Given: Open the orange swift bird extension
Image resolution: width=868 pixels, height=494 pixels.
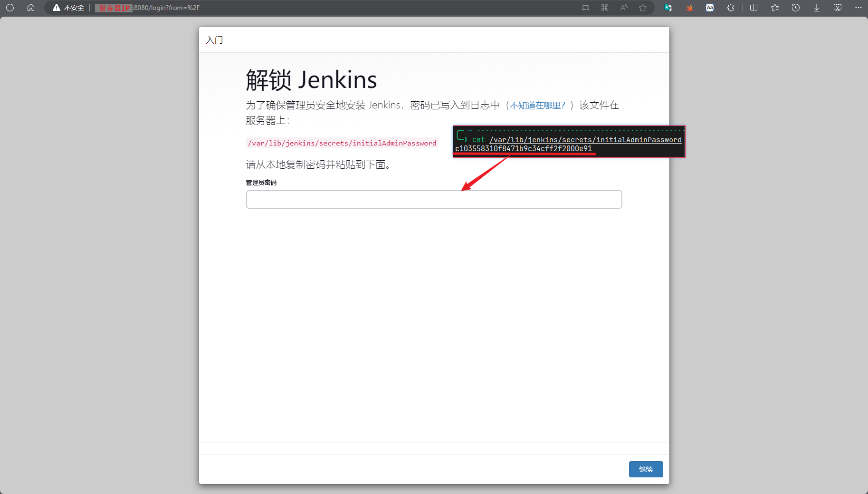Looking at the screenshot, I should pos(689,8).
